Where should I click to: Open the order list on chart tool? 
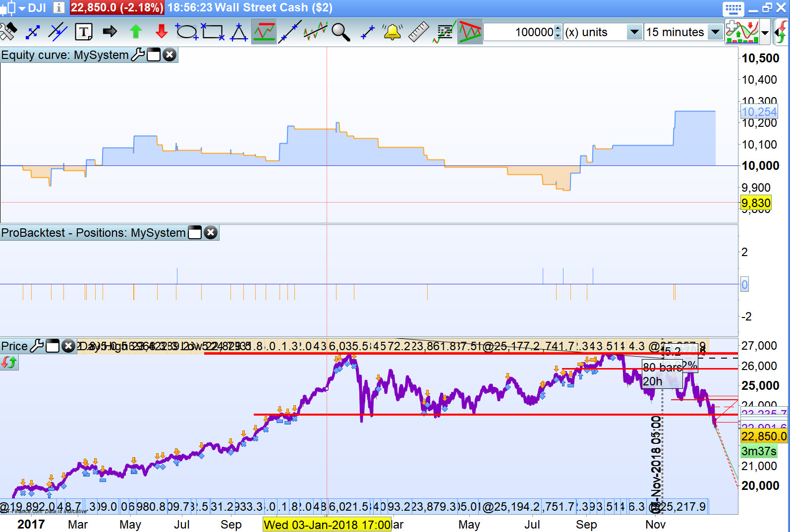click(445, 32)
